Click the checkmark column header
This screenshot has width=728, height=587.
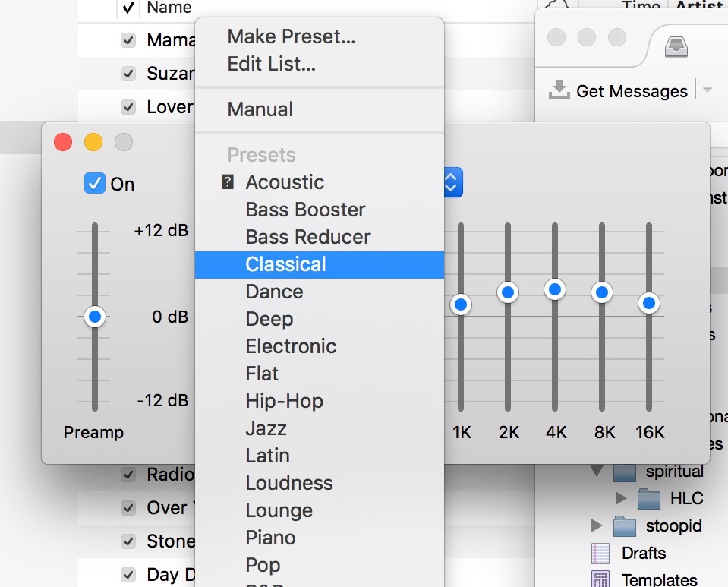tap(128, 8)
